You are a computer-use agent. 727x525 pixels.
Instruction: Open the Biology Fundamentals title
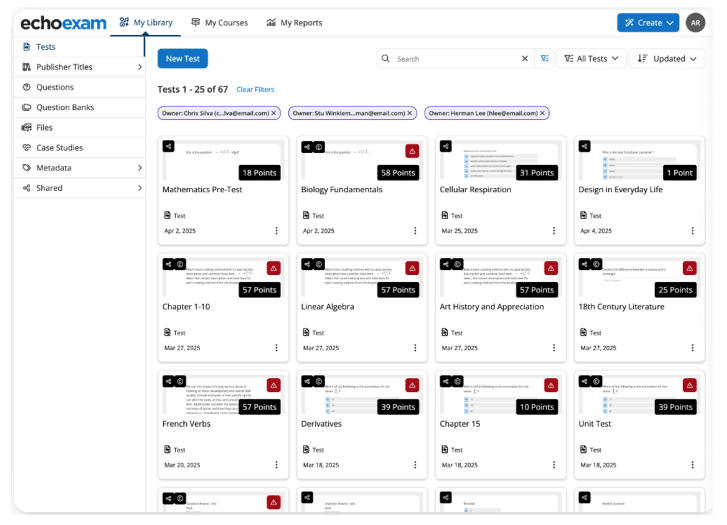[342, 190]
